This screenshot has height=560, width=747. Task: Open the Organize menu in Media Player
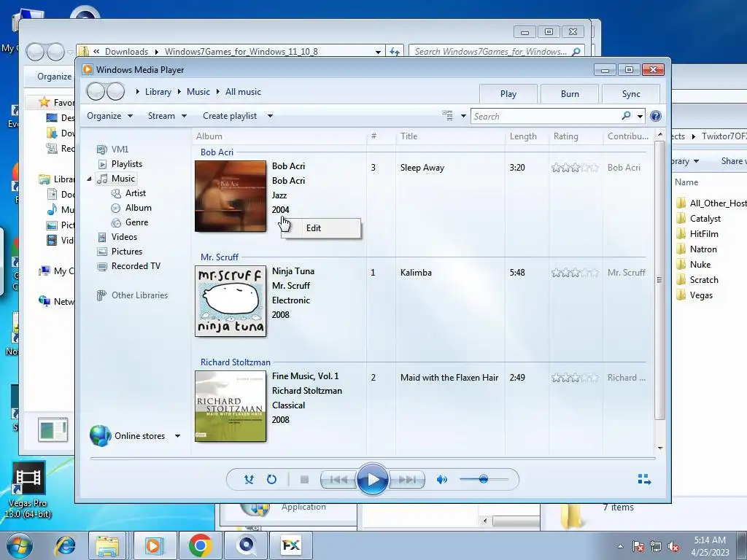[109, 116]
